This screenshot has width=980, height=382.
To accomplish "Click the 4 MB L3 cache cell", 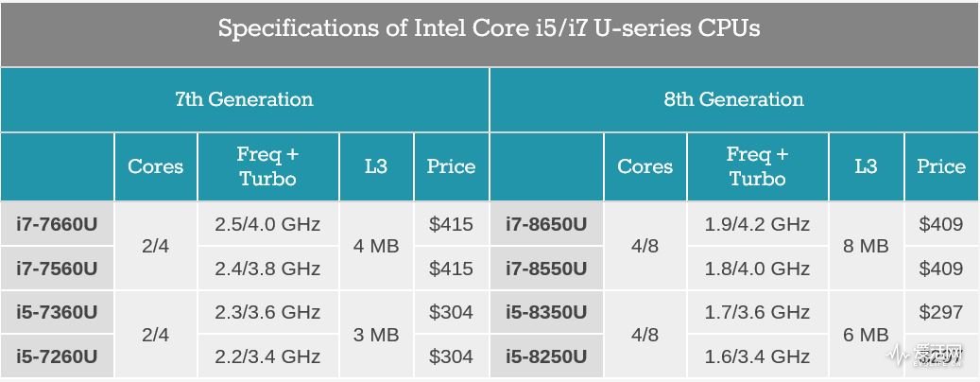I will click(x=376, y=246).
